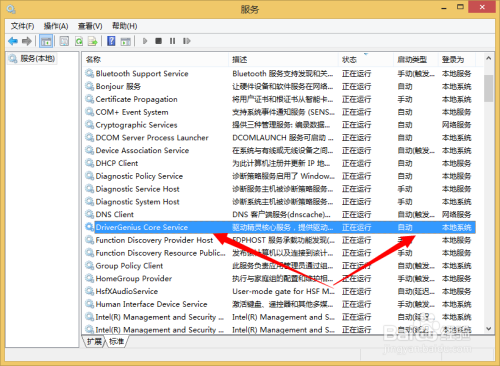
Task: Start service with the play button
Action: coord(145,41)
